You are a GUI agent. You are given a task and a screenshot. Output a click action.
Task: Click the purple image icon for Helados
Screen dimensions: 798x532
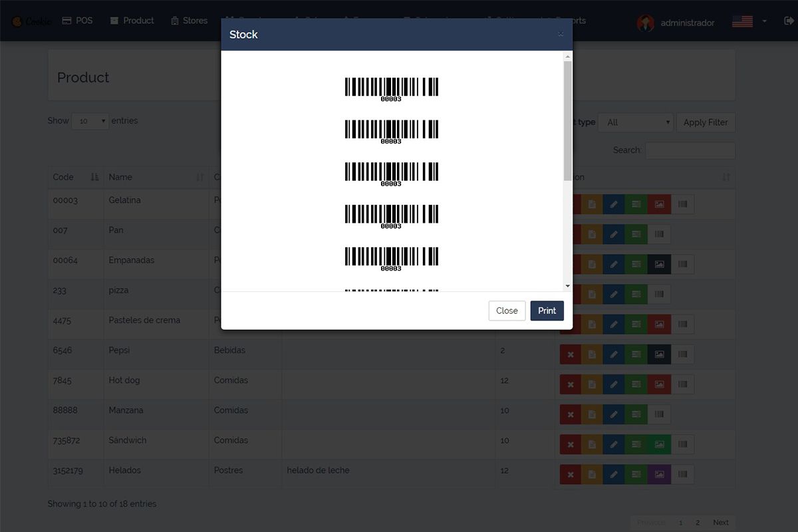(x=659, y=474)
